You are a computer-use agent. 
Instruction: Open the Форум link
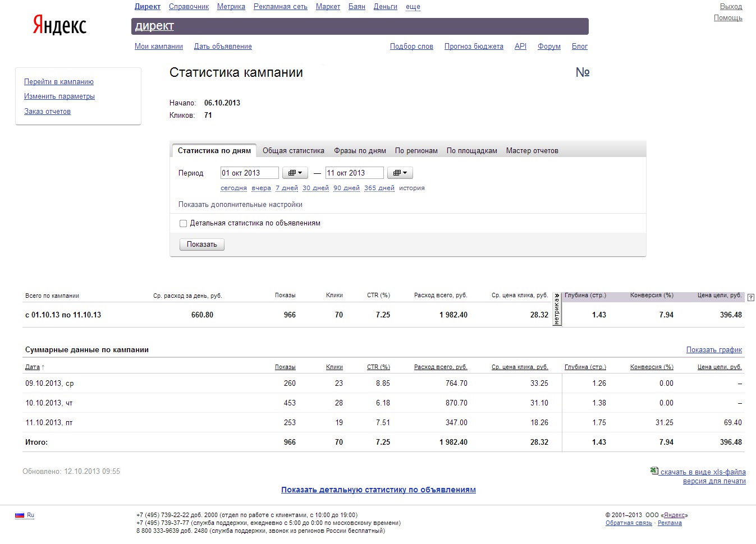549,47
